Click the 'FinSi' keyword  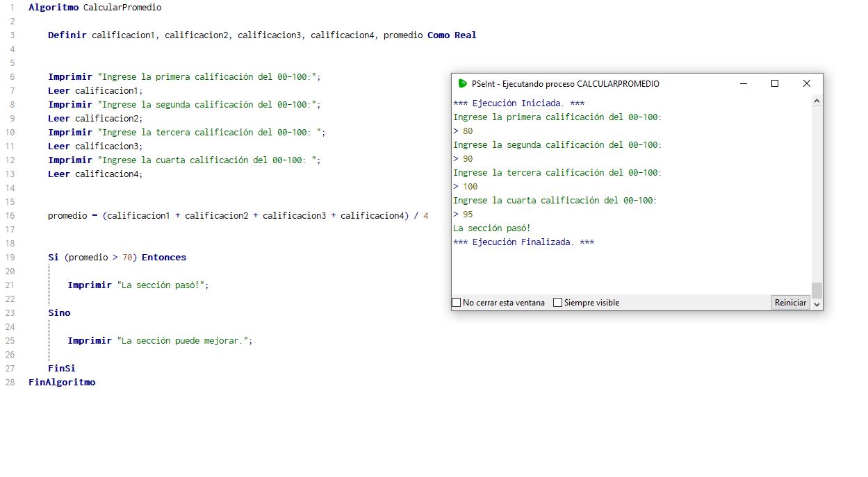[x=62, y=369]
